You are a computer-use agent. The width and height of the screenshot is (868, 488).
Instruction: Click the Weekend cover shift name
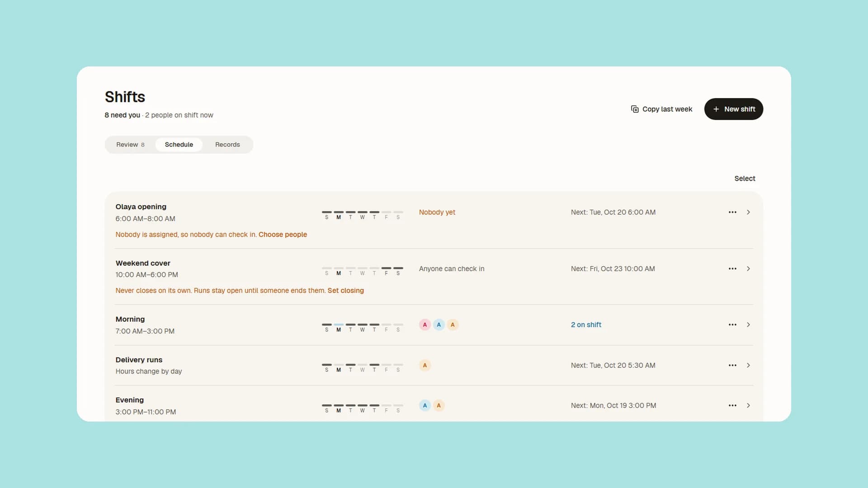[x=143, y=263]
